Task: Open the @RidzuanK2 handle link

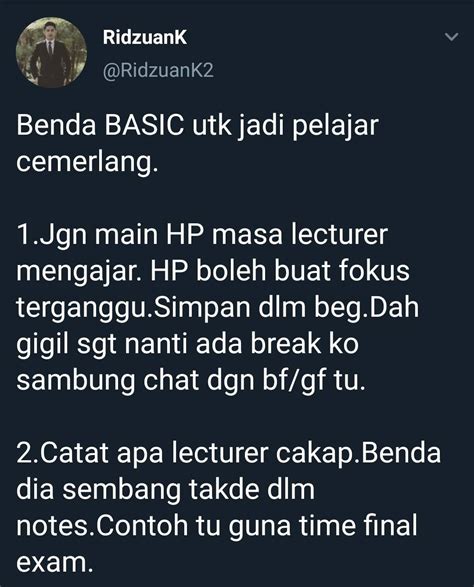Action: click(158, 70)
